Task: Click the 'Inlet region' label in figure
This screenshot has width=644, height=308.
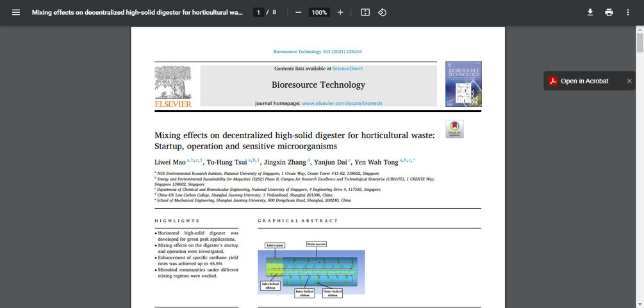Action: 275,245
